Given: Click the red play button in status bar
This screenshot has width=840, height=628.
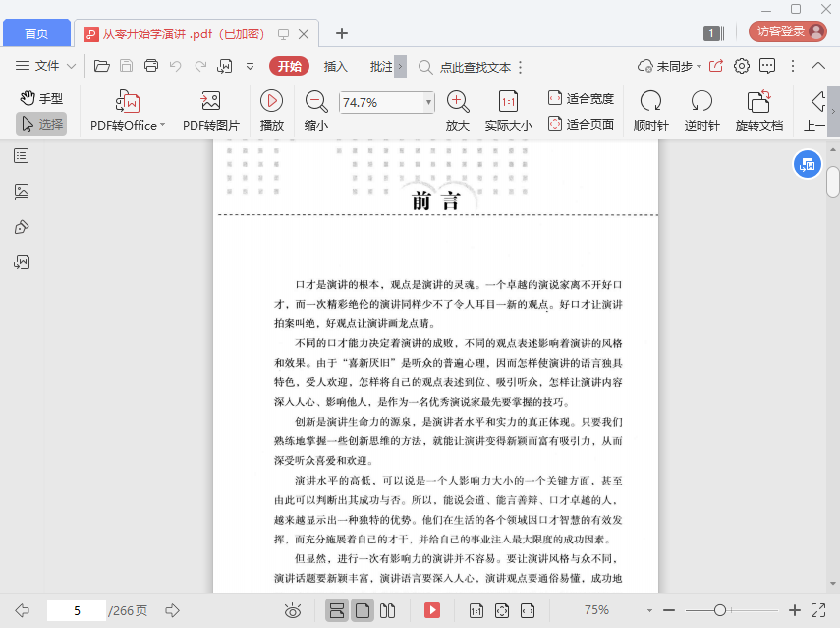Looking at the screenshot, I should 432,610.
